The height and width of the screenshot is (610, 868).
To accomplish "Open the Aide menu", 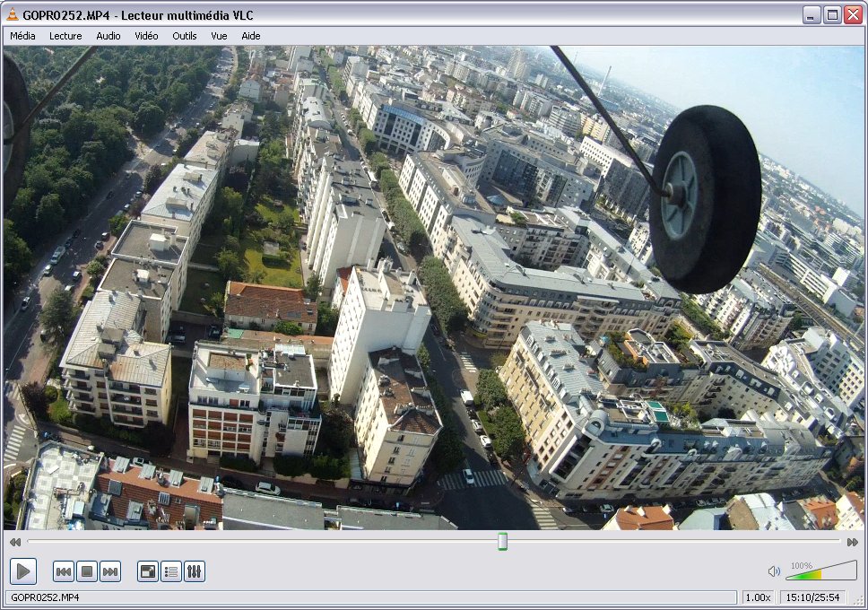I will [251, 36].
